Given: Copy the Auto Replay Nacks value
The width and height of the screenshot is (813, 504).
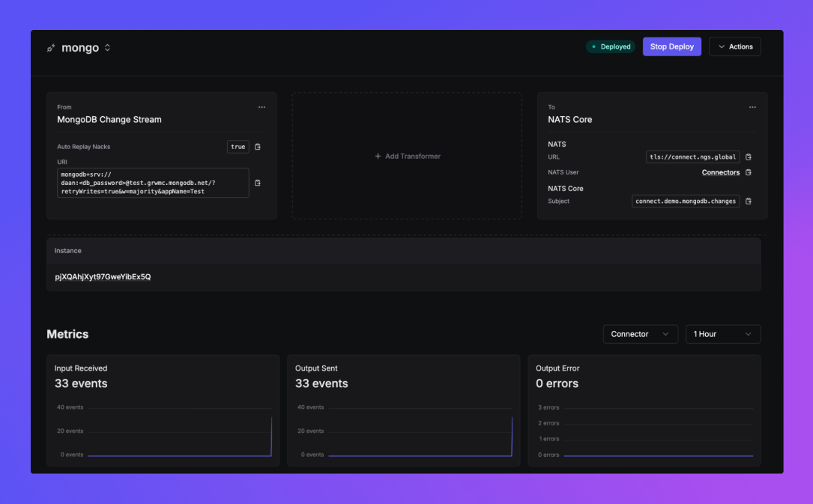Looking at the screenshot, I should pyautogui.click(x=258, y=147).
